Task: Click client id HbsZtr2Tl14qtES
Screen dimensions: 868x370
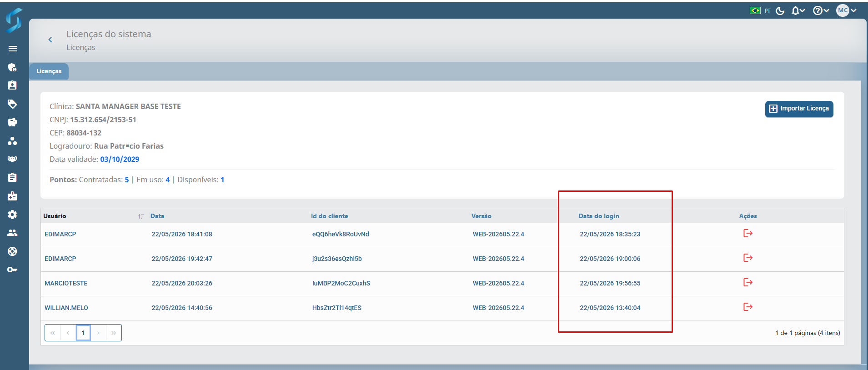Action: click(x=337, y=308)
